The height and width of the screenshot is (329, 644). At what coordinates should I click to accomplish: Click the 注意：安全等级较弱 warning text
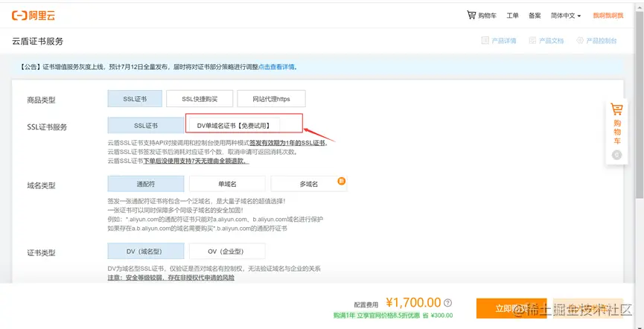pyautogui.click(x=170, y=278)
